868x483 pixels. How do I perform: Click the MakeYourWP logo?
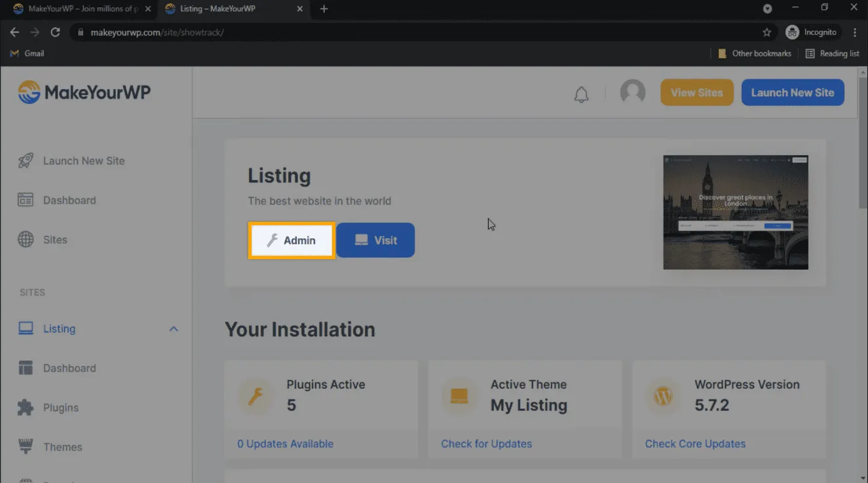[85, 92]
